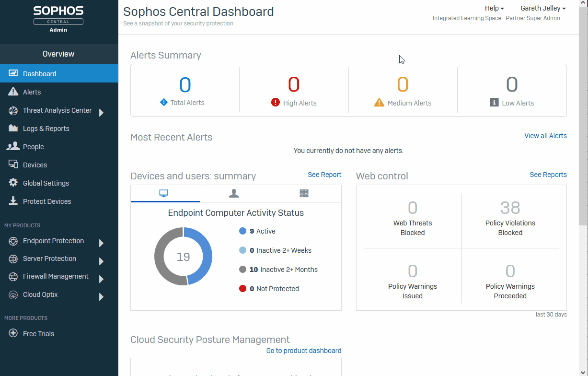Click the Protect Devices download icon

pos(13,201)
